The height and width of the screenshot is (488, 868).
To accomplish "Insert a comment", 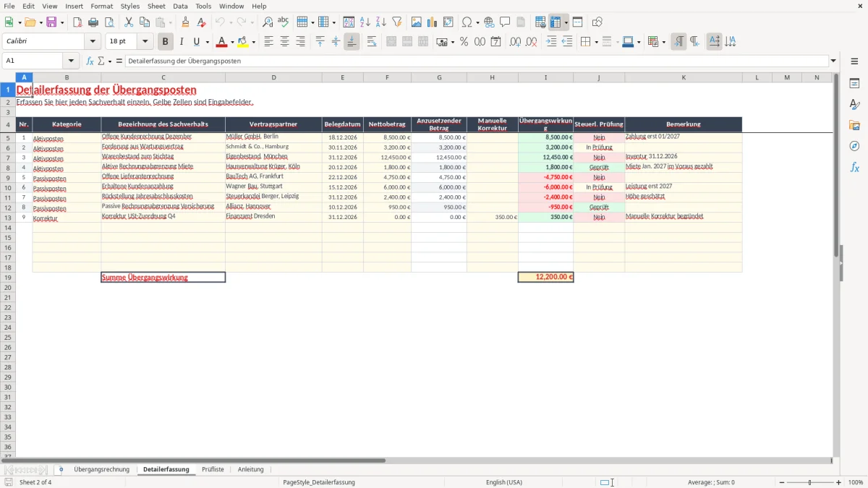I will pyautogui.click(x=505, y=22).
